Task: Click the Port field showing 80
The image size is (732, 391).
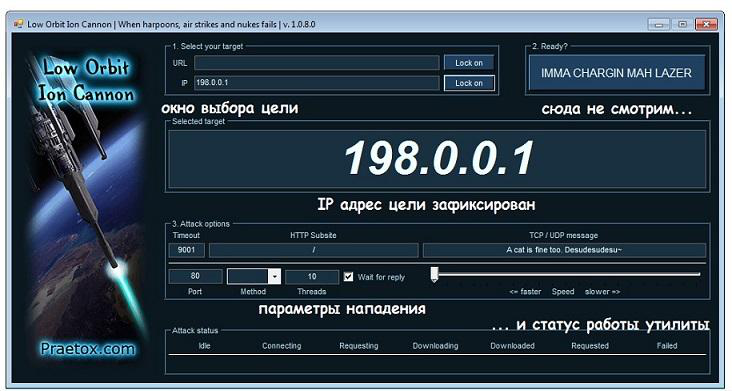Action: pyautogui.click(x=195, y=276)
